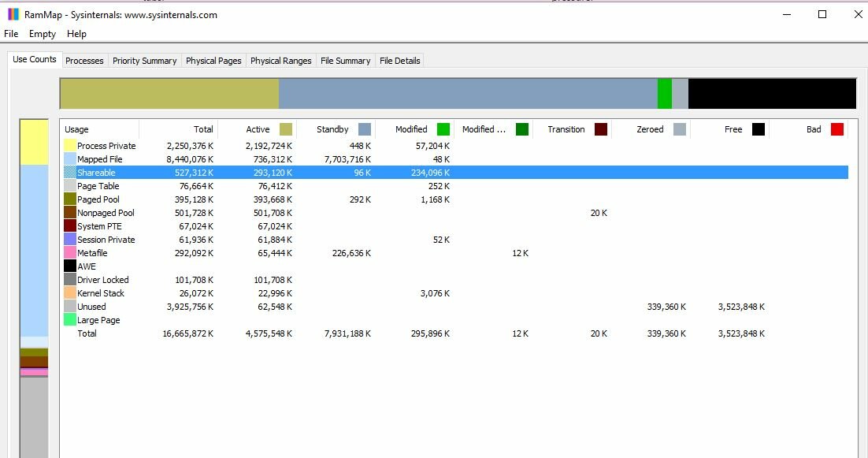The image size is (868, 458).
Task: Click the green Modified legend swatch
Action: [443, 129]
